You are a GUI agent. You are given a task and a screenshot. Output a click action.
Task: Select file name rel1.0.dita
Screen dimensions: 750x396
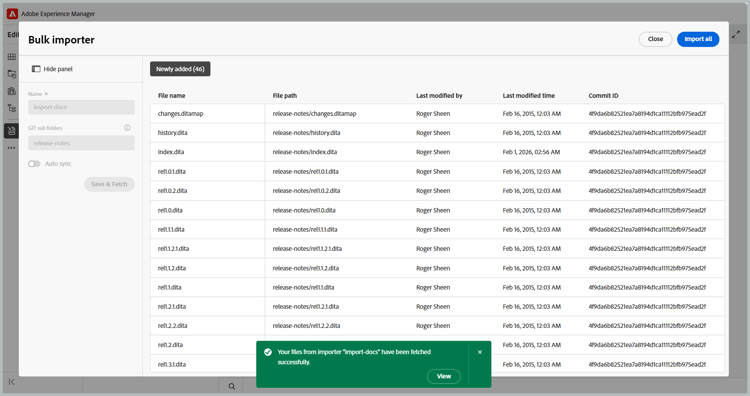pos(170,210)
